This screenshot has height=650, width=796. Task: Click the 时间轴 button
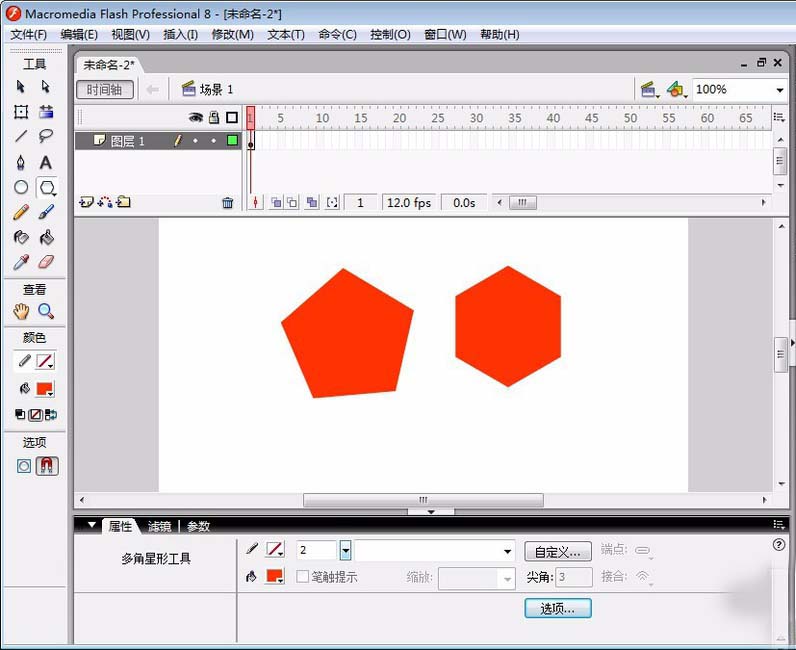[105, 90]
